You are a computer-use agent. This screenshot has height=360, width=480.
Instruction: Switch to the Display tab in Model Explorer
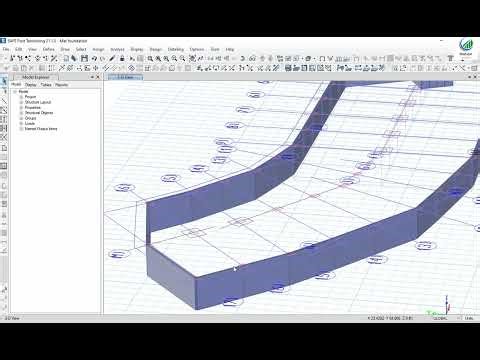(x=31, y=85)
